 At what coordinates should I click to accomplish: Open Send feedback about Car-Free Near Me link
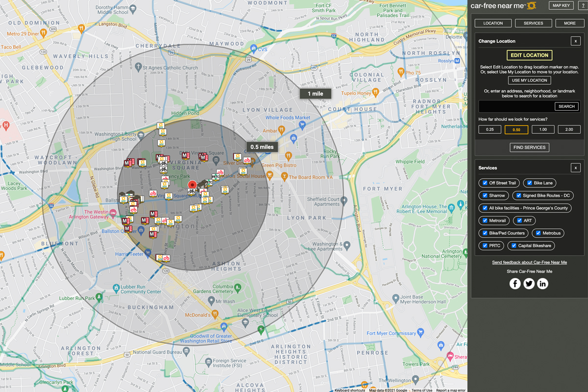pos(529,263)
